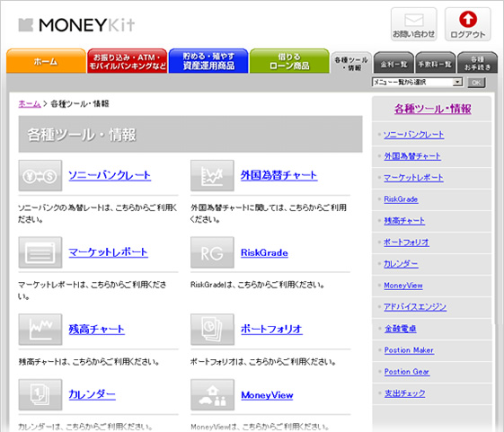This screenshot has width=504, height=432.
Task: Open the カレンダー main link
Action: pyautogui.click(x=92, y=394)
